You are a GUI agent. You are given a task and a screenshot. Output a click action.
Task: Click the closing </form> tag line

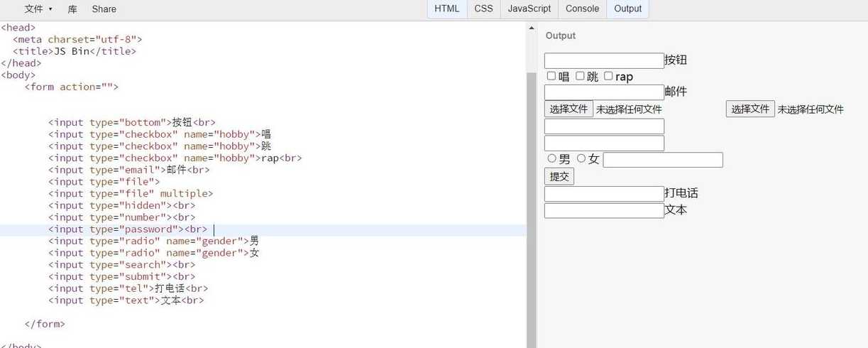(45, 324)
